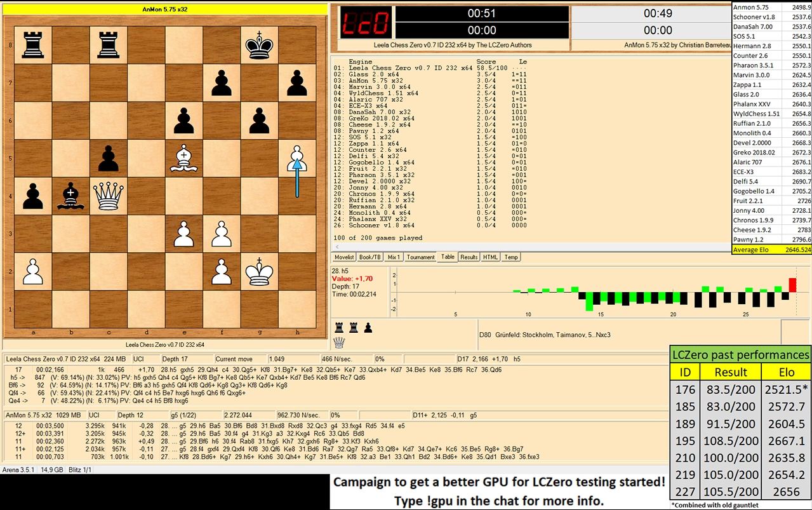
Task: Click '100 of 200 games played' text
Action: point(378,238)
